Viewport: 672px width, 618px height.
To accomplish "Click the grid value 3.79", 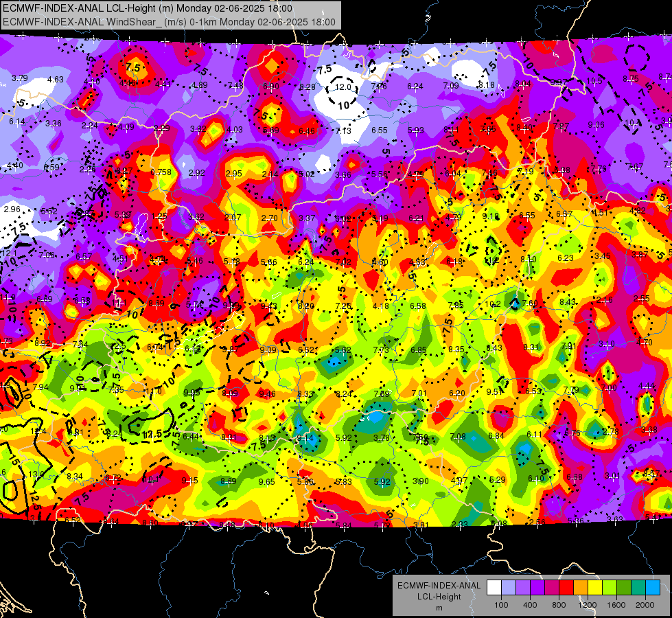I will (20, 78).
